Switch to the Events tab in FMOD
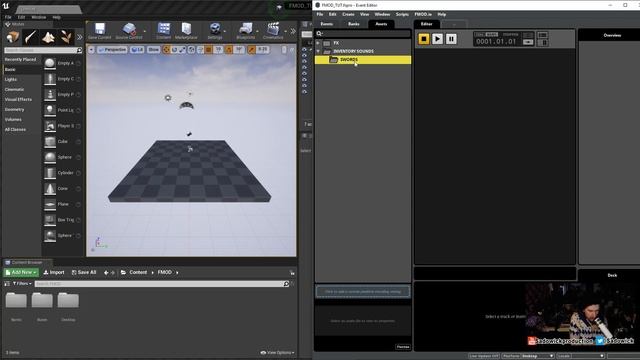Viewport: 640px width, 360px height. point(327,24)
